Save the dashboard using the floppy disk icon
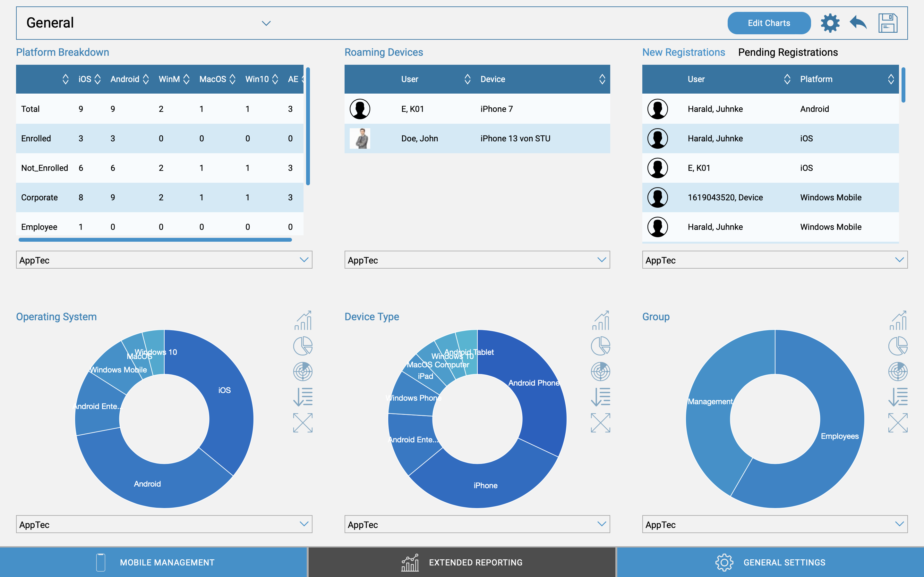The height and width of the screenshot is (577, 924). [x=888, y=23]
